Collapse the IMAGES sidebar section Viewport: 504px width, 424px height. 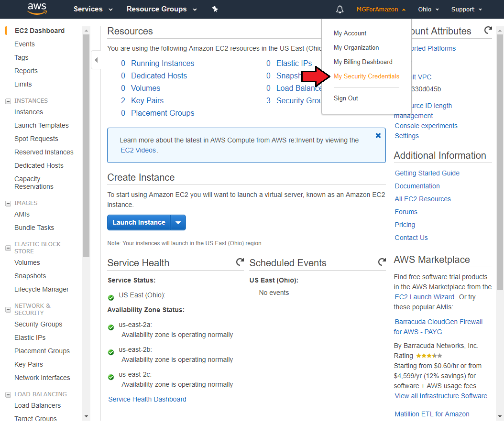8,203
